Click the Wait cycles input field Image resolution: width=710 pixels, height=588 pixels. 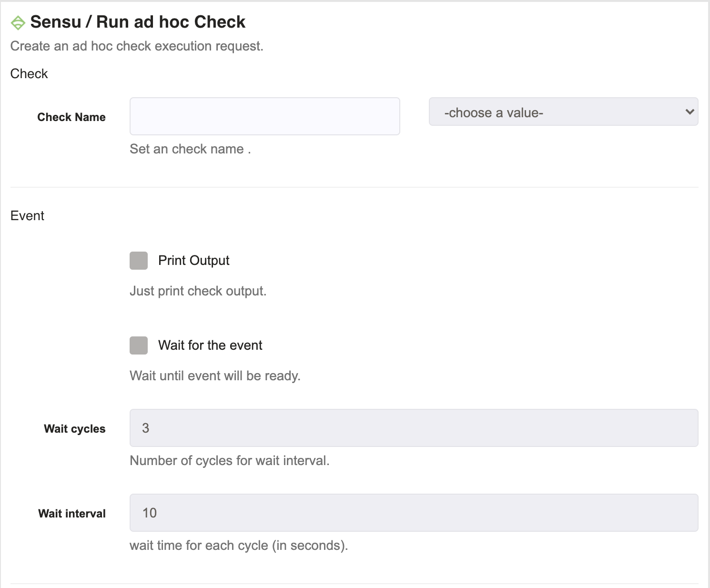click(x=414, y=428)
